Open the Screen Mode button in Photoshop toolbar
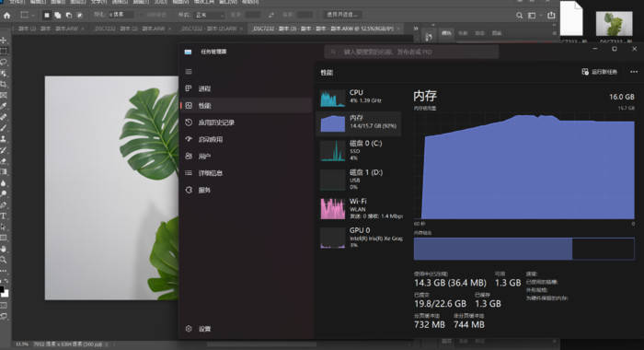644x350 pixels. point(4,316)
